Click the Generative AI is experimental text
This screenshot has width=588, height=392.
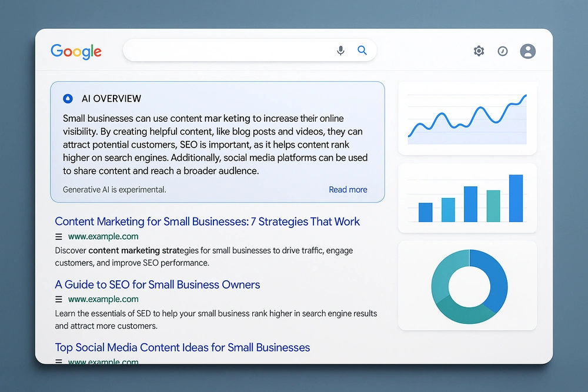[x=114, y=189]
